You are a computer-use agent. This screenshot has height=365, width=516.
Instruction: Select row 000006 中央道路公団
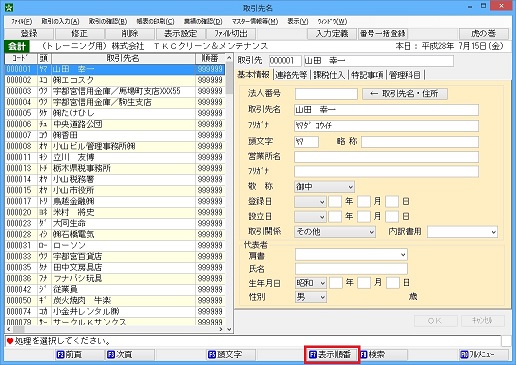tap(115, 124)
